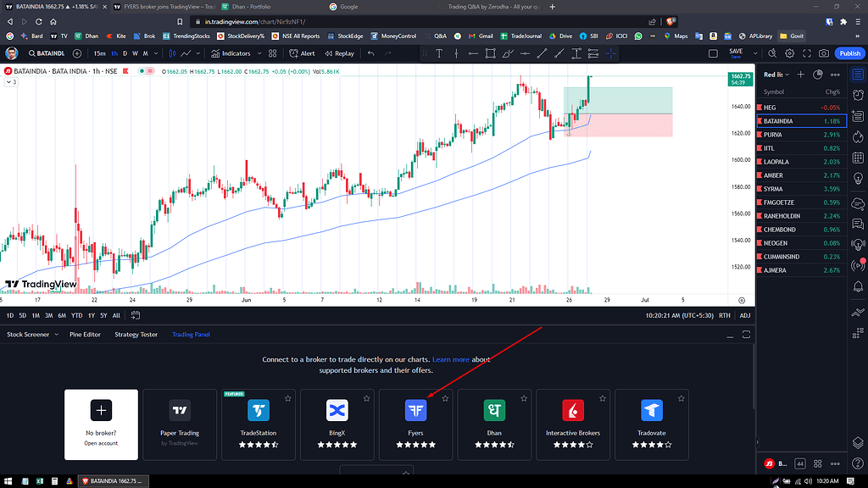Enter fullscreen mode on the chart
This screenshot has height=488, width=868.
[x=807, y=53]
